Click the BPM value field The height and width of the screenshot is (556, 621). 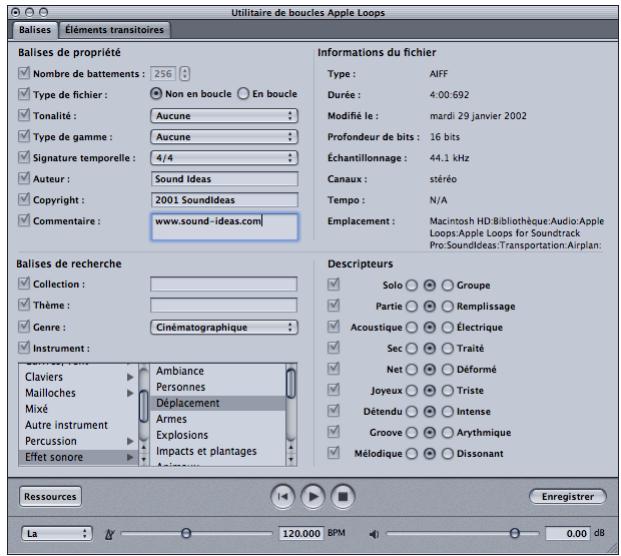[x=301, y=533]
